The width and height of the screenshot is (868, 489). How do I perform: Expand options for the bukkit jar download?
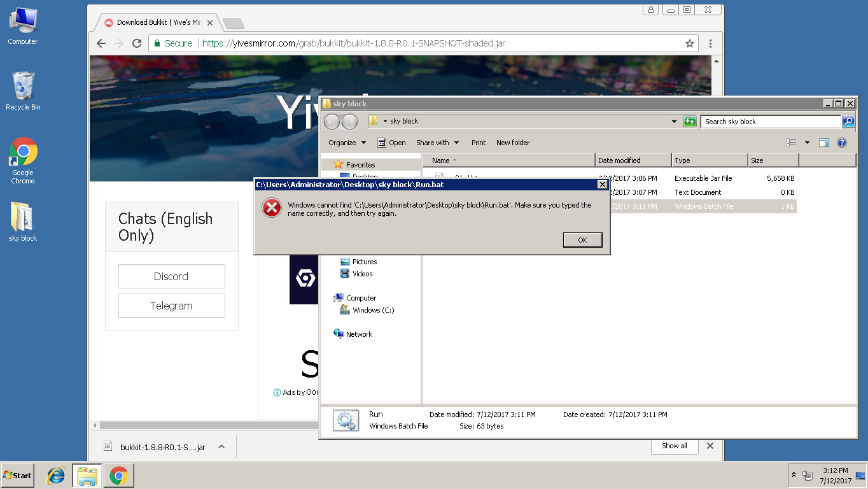coord(221,447)
